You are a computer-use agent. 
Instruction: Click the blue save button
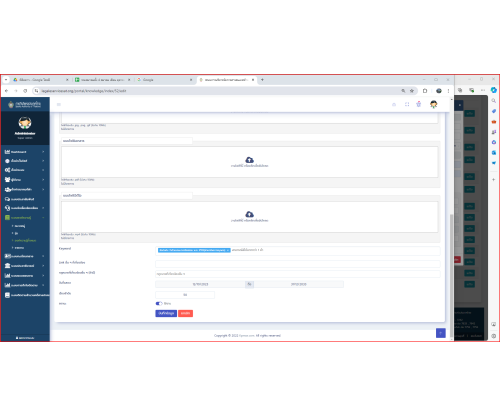(166, 313)
